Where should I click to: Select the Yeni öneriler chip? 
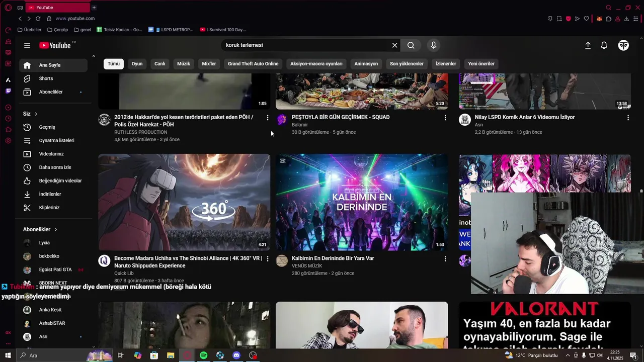[481, 64]
